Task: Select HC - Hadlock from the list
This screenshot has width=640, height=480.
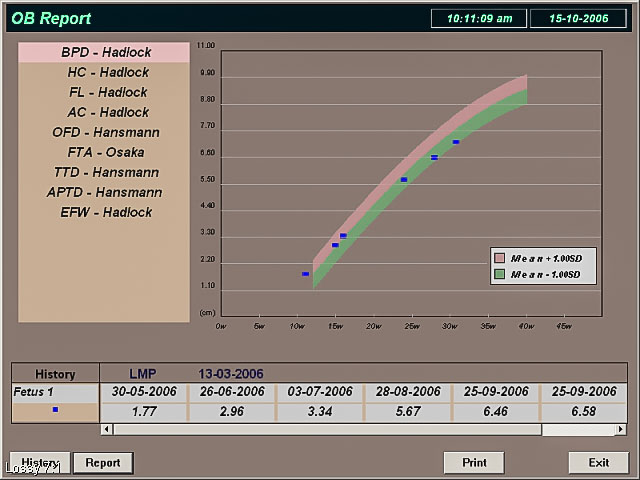Action: (x=103, y=72)
